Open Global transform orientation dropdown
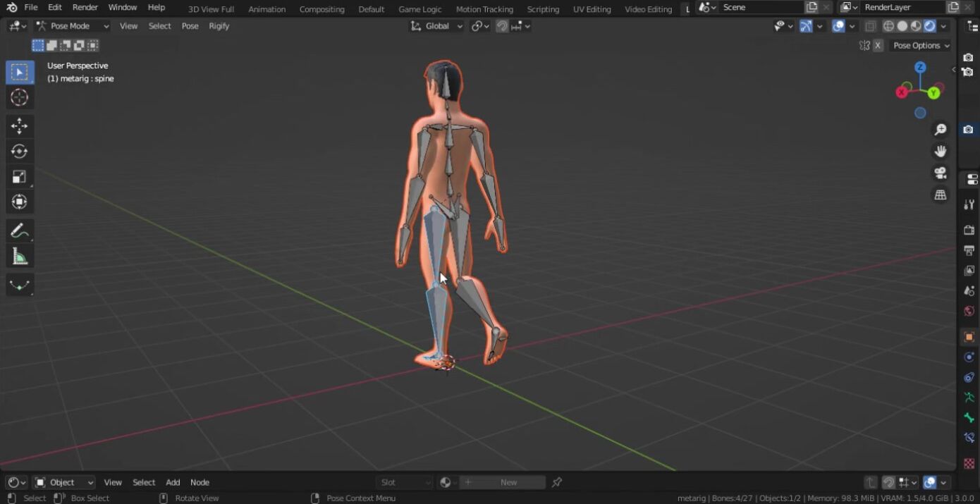Viewport: 980px width, 504px height. (437, 26)
